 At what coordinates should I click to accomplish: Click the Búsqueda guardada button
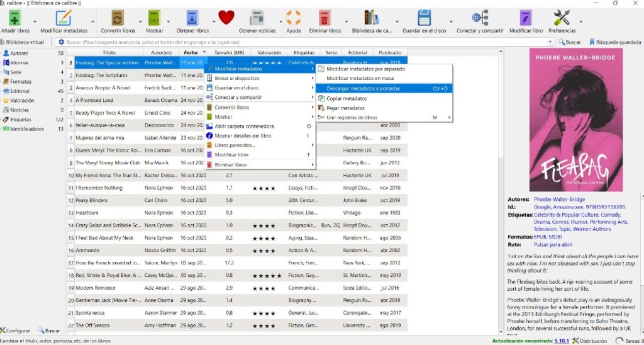(615, 42)
